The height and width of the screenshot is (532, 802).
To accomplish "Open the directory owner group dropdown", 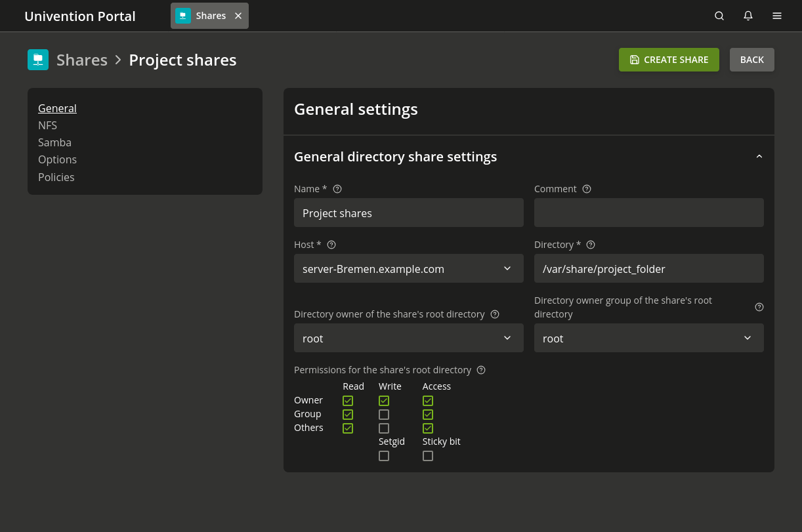I will [x=648, y=338].
